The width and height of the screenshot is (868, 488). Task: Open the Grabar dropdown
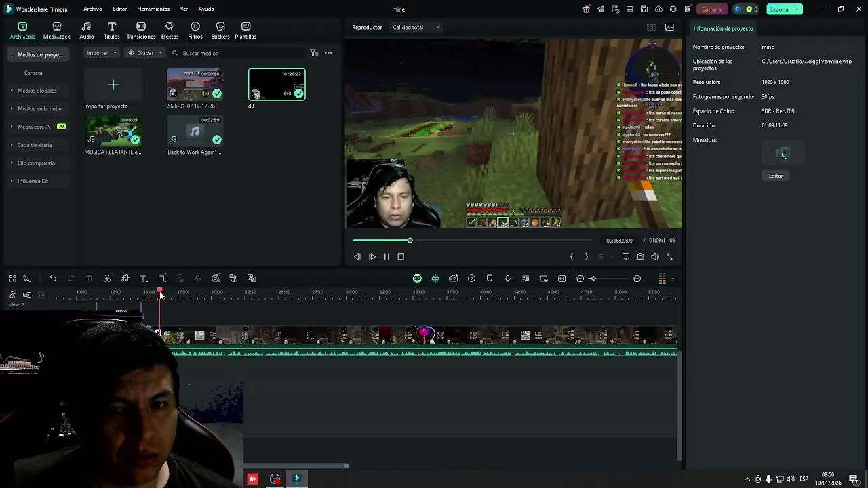tap(145, 53)
